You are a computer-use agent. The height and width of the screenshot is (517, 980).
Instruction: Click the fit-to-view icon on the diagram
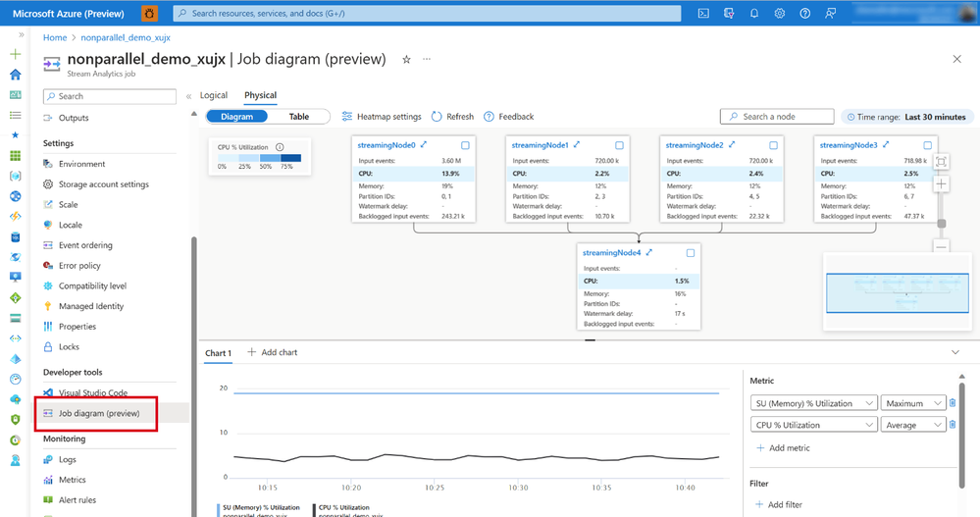click(x=941, y=162)
